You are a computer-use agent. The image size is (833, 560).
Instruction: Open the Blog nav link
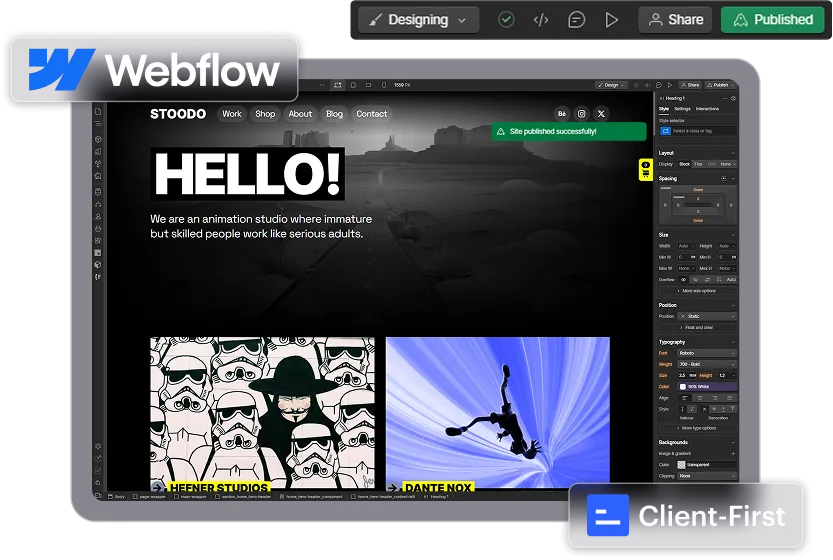[x=334, y=114]
